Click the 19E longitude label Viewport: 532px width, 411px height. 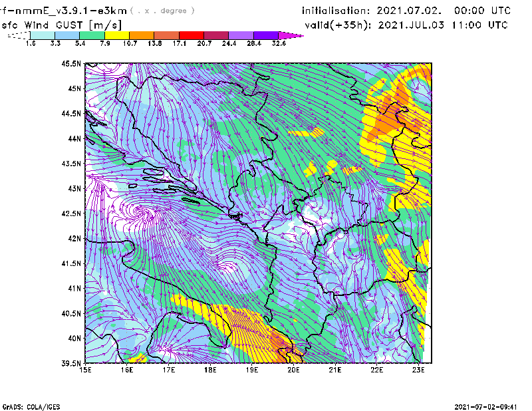[x=252, y=370]
